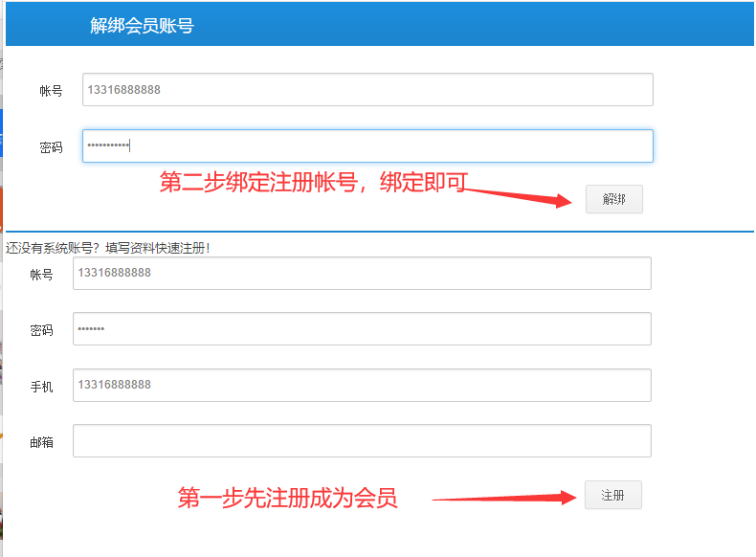Click the 帐号 label in the registration form

click(x=41, y=275)
